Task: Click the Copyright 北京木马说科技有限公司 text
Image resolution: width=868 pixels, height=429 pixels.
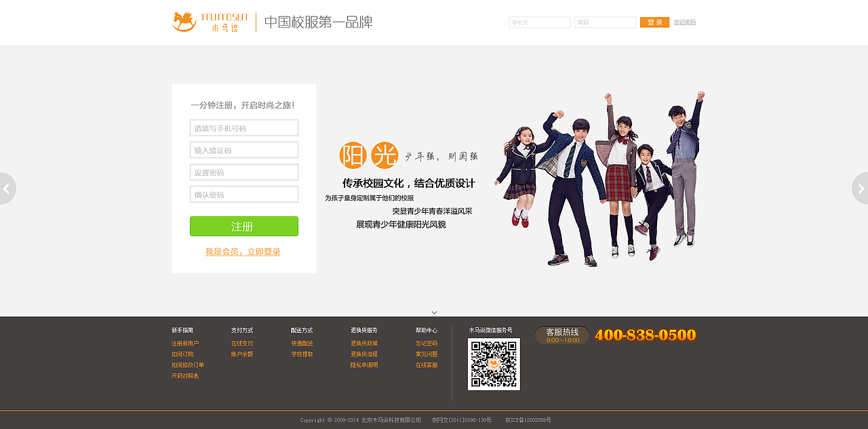Action: point(361,420)
